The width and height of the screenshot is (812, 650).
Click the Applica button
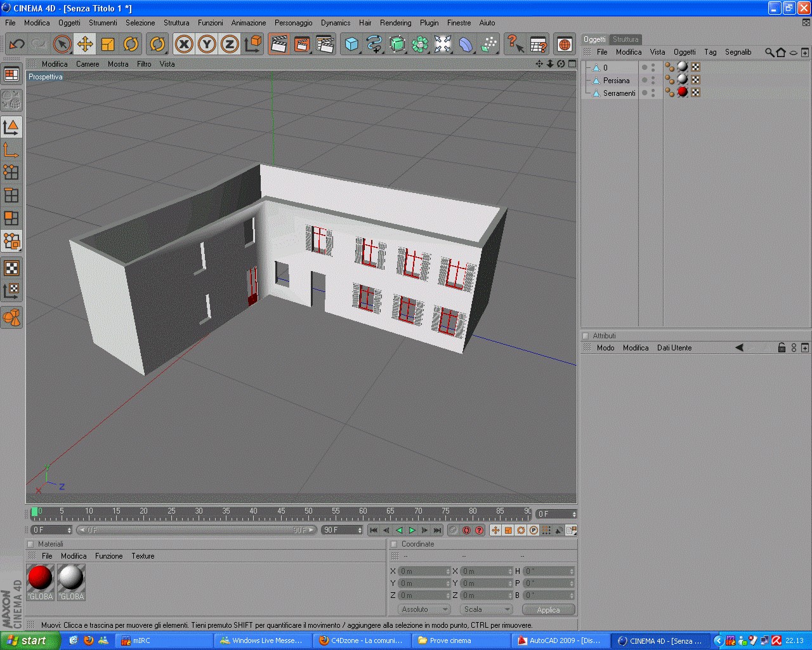[x=548, y=609]
